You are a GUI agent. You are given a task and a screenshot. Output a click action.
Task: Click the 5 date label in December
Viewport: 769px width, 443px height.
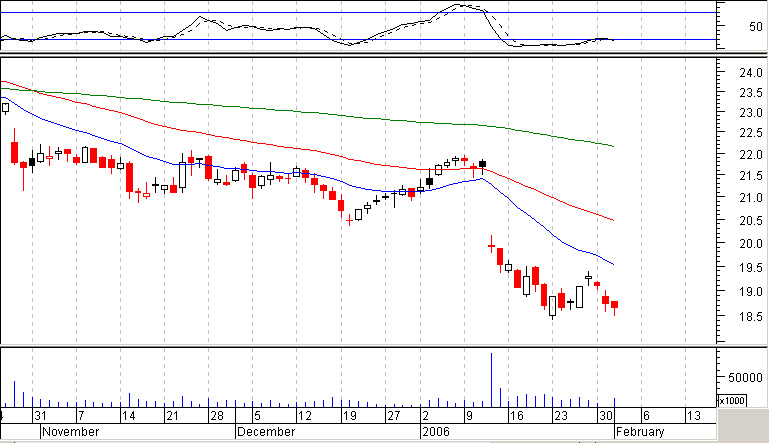point(257,416)
